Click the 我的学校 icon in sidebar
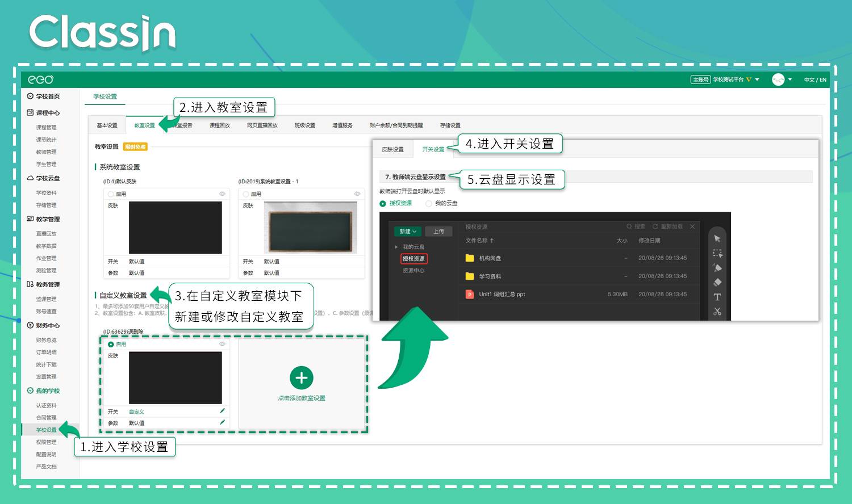The width and height of the screenshot is (852, 504). coord(30,390)
